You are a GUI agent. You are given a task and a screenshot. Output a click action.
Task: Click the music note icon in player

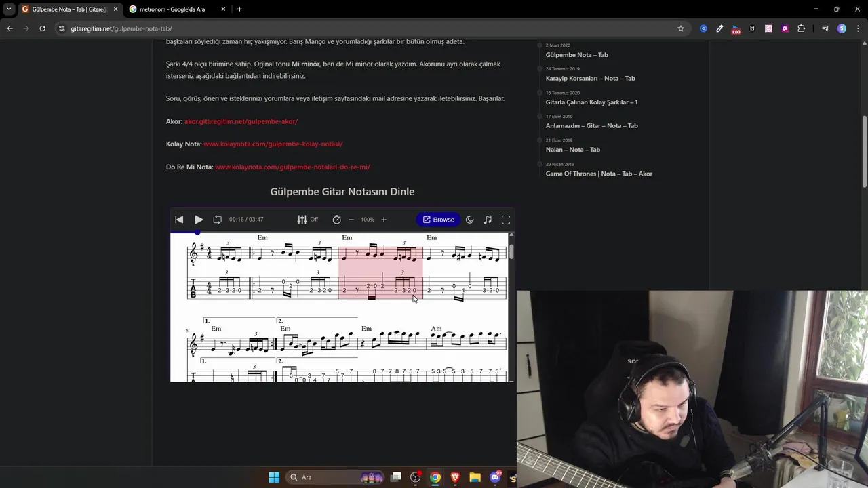[488, 220]
